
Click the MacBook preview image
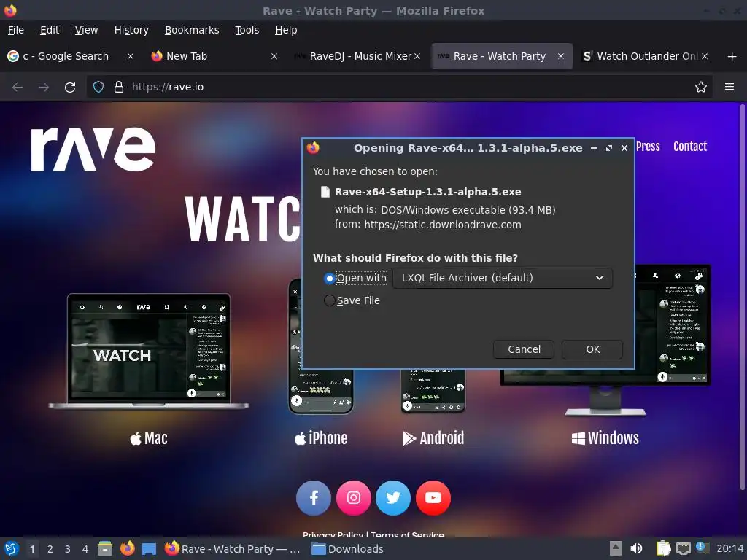[149, 351]
